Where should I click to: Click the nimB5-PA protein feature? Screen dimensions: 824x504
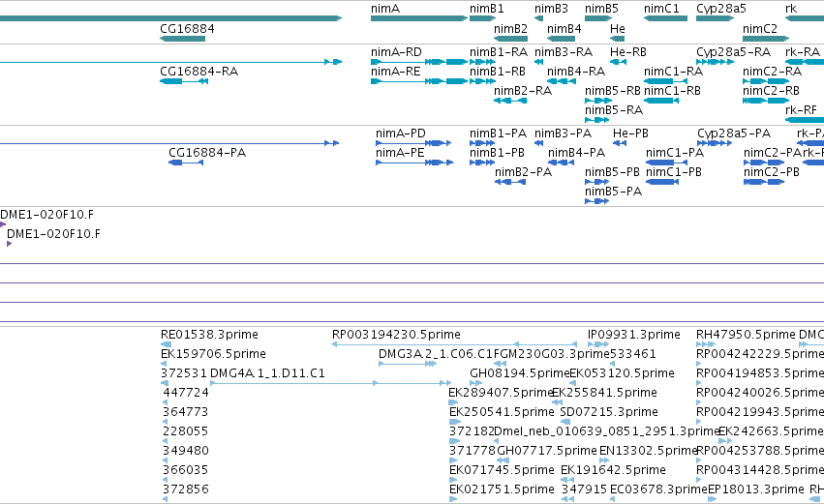pyautogui.click(x=596, y=201)
